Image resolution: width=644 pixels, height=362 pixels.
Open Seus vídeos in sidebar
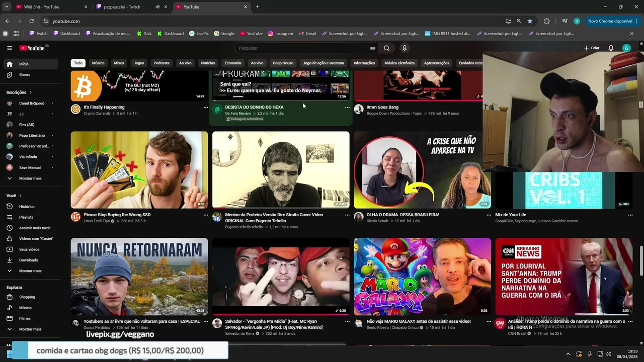[x=29, y=249]
